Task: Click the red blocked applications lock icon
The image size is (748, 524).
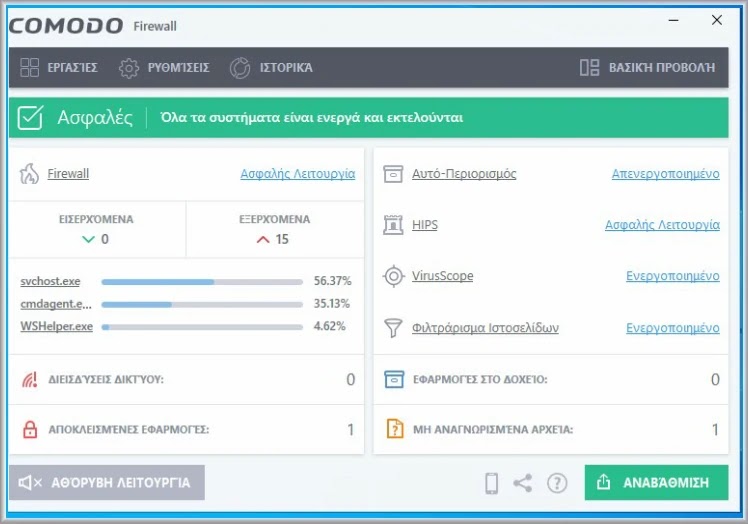Action: (x=30, y=430)
